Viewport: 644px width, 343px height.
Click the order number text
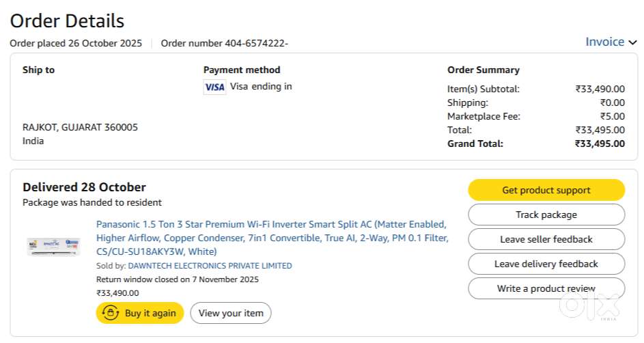[x=224, y=43]
